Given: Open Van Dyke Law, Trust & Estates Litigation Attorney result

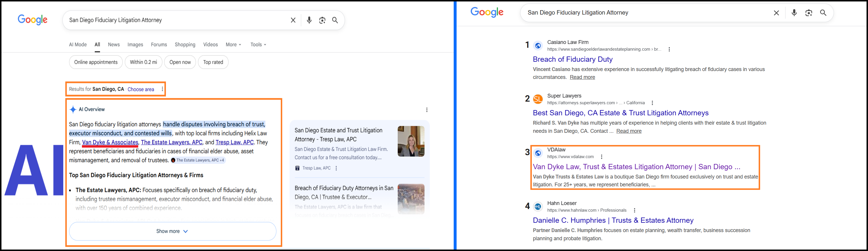Looking at the screenshot, I should 636,167.
